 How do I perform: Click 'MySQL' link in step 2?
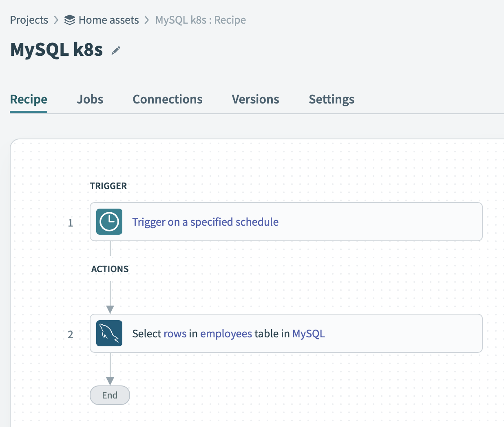(x=309, y=334)
